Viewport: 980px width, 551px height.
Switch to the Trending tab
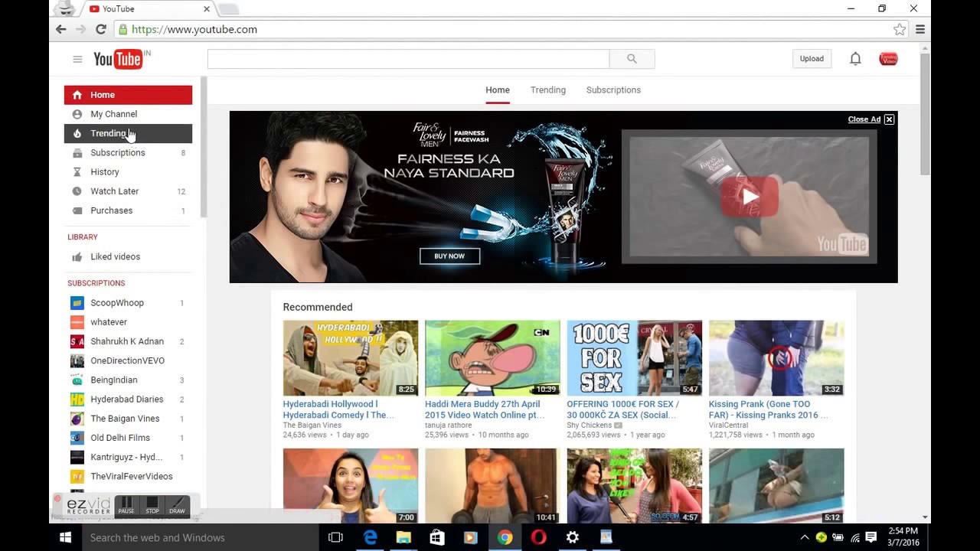548,90
